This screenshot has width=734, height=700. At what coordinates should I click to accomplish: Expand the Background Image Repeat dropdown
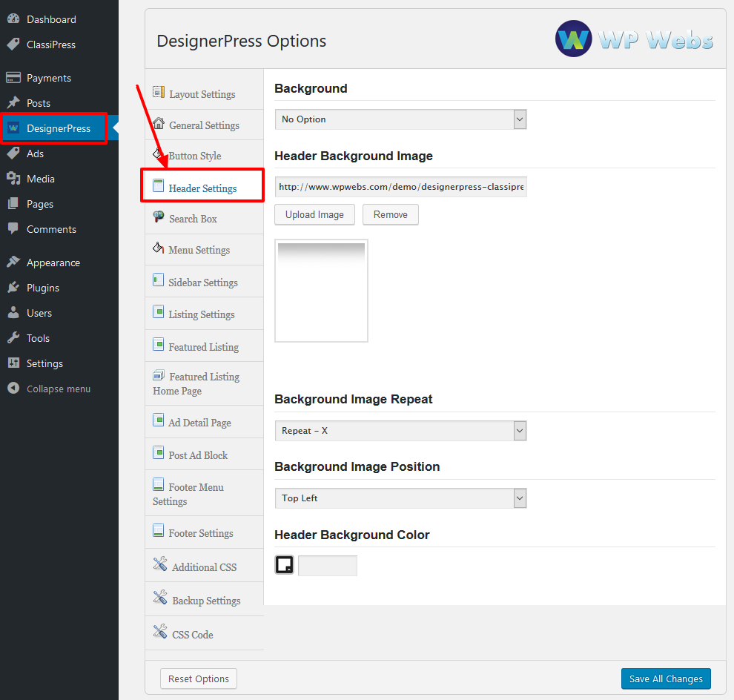400,431
